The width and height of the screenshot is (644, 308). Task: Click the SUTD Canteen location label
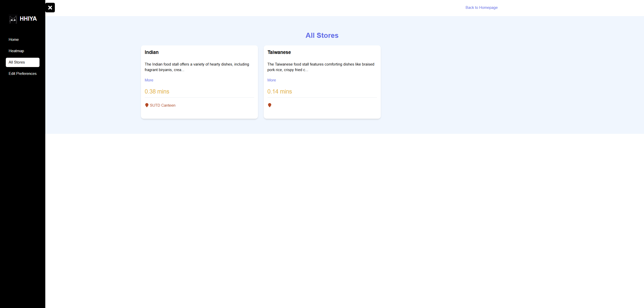pos(163,105)
